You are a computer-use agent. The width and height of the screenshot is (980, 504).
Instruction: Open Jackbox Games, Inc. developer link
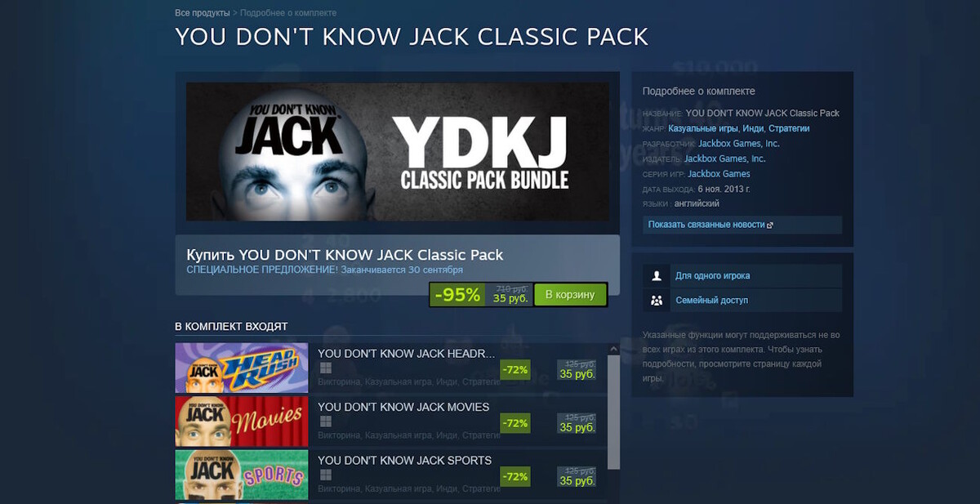click(x=739, y=144)
